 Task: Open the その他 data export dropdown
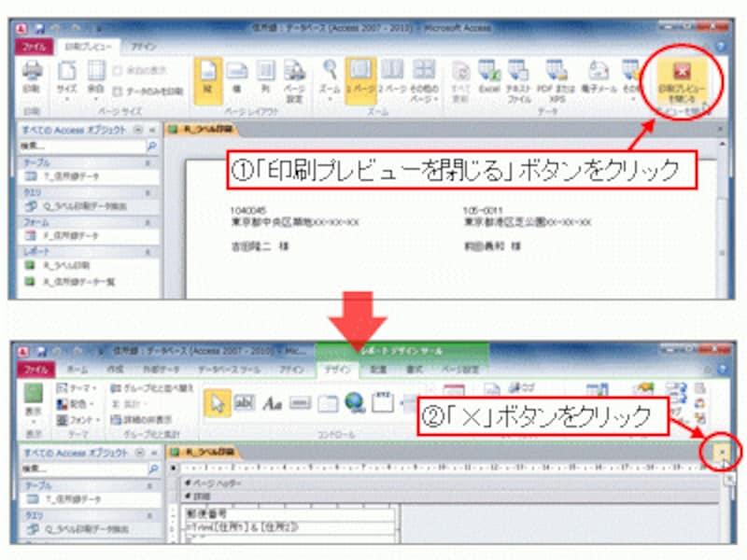point(633,80)
